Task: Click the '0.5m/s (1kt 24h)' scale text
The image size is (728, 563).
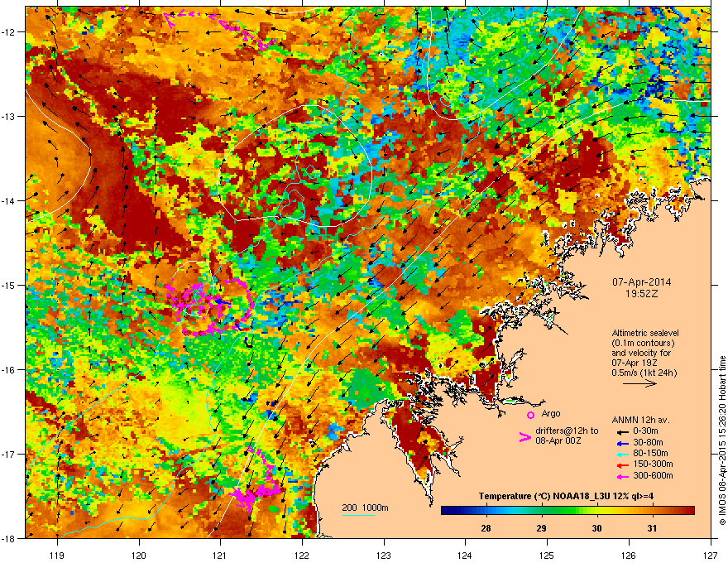Action: pyautogui.click(x=644, y=373)
